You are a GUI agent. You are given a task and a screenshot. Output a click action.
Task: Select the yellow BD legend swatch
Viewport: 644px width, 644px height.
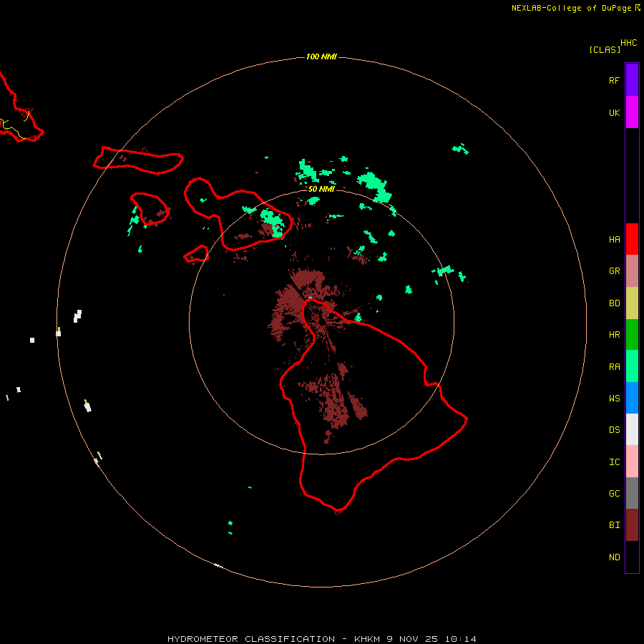tap(632, 303)
